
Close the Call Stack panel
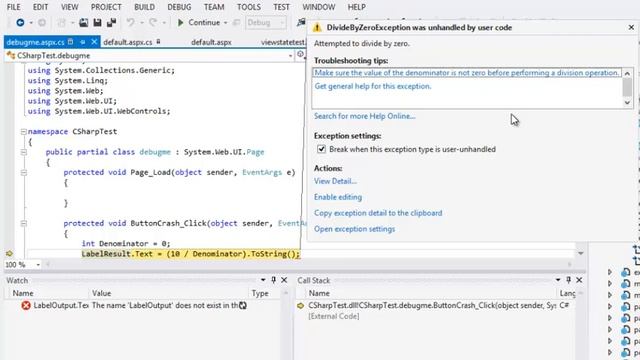pos(579,280)
